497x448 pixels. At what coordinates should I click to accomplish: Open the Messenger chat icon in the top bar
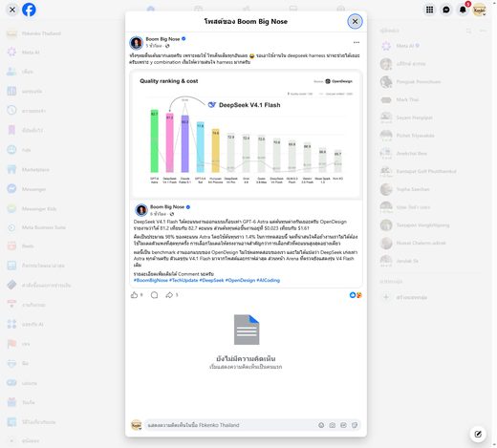click(x=446, y=10)
